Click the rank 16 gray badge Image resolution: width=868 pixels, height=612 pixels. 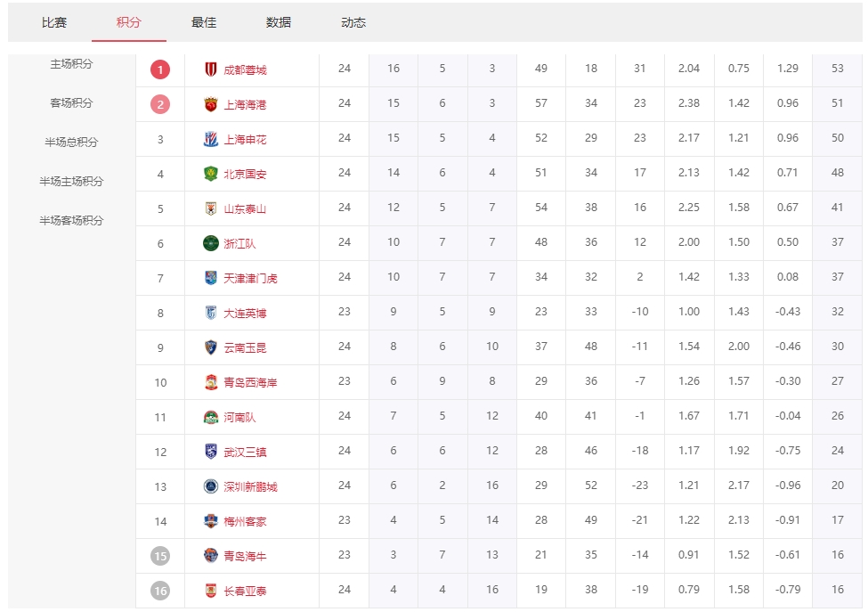click(x=160, y=591)
